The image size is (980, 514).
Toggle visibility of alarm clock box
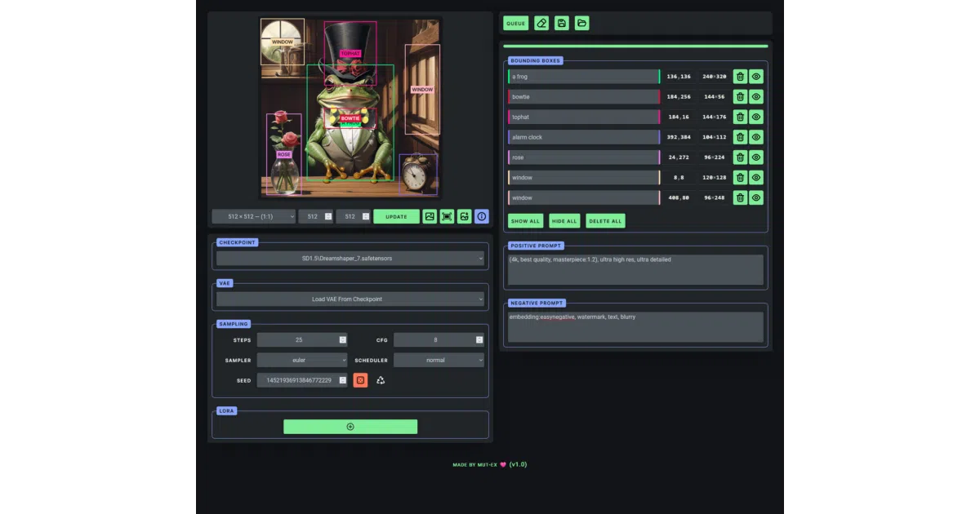tap(756, 137)
